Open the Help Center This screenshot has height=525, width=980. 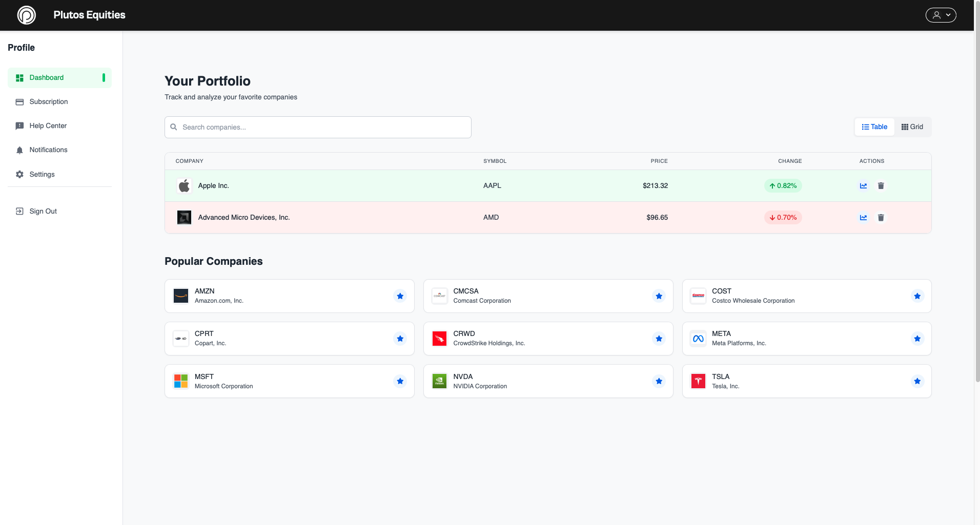coord(48,125)
